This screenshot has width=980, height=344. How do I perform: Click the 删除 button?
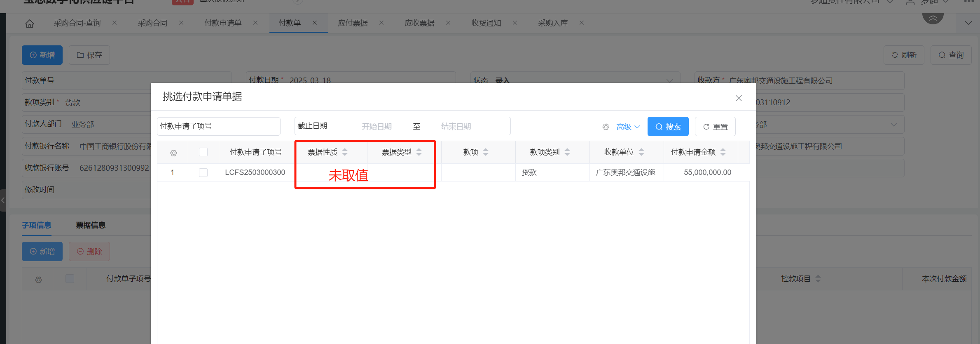click(x=89, y=251)
